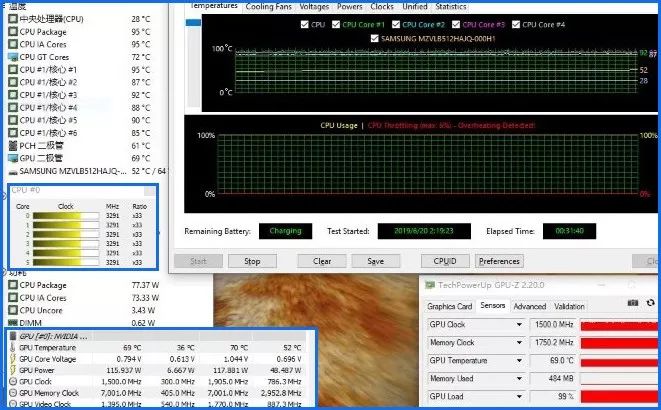Click the CPU #1/核心 #5 sensor icon

pos(13,120)
